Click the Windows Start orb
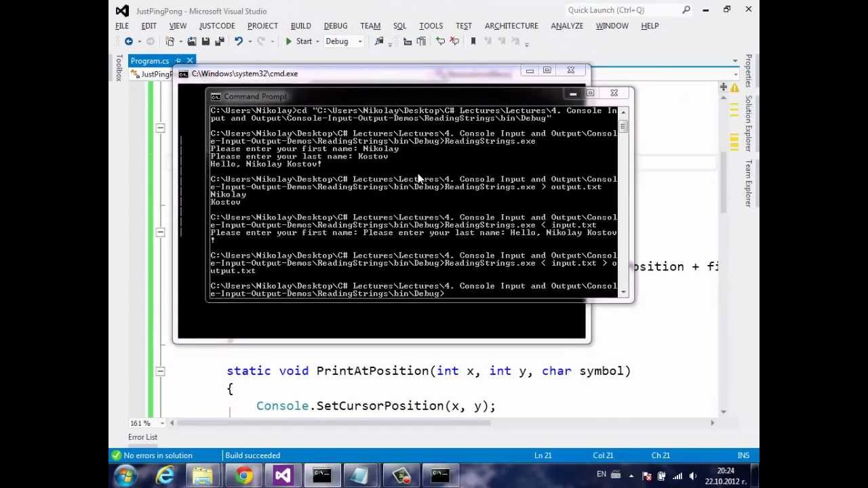 125,475
